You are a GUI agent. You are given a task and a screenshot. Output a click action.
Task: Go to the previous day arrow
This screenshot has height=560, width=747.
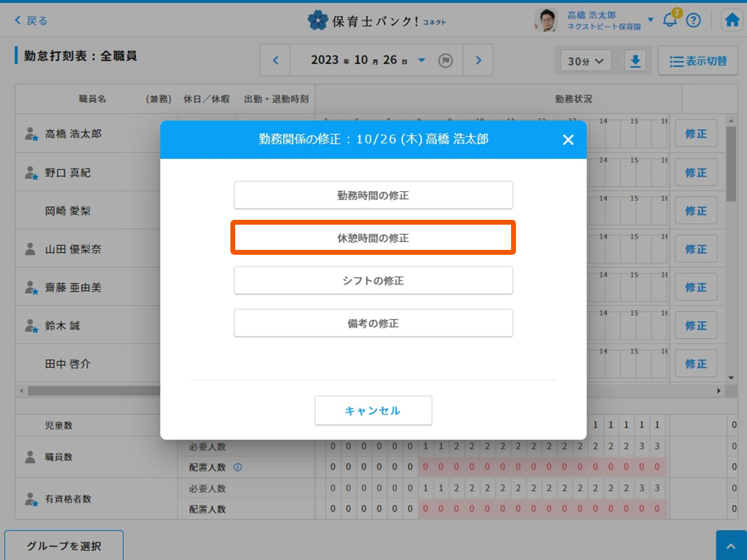(276, 61)
